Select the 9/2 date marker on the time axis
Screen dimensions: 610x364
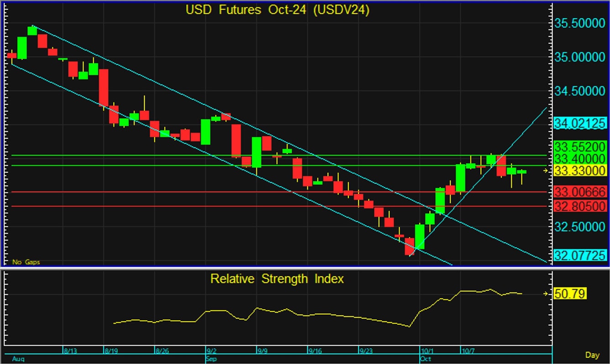point(211,351)
